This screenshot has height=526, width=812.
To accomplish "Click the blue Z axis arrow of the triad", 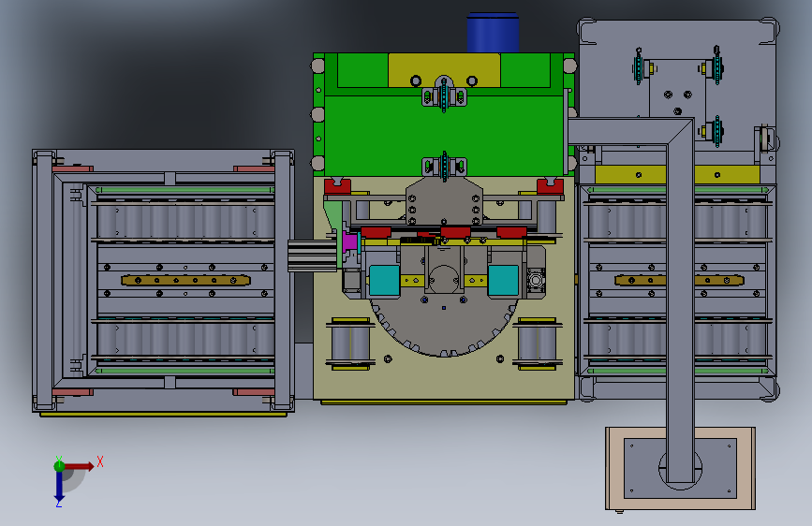I will click(59, 486).
